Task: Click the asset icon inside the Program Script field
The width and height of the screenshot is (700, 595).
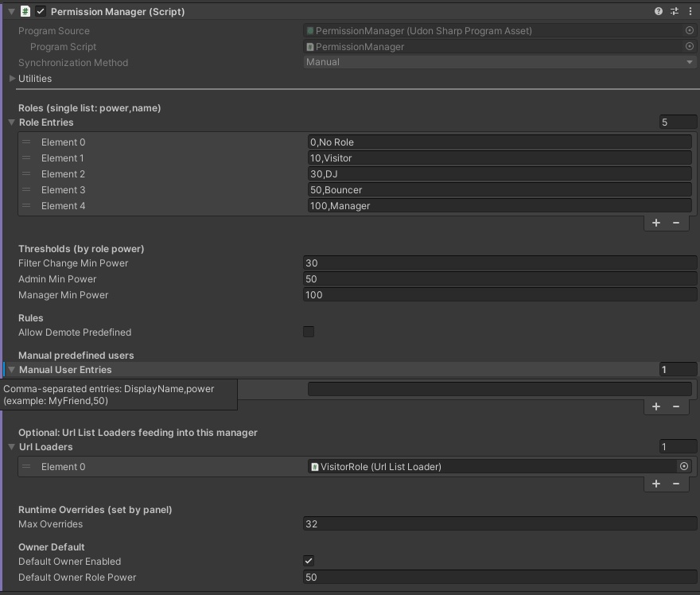Action: (312, 46)
